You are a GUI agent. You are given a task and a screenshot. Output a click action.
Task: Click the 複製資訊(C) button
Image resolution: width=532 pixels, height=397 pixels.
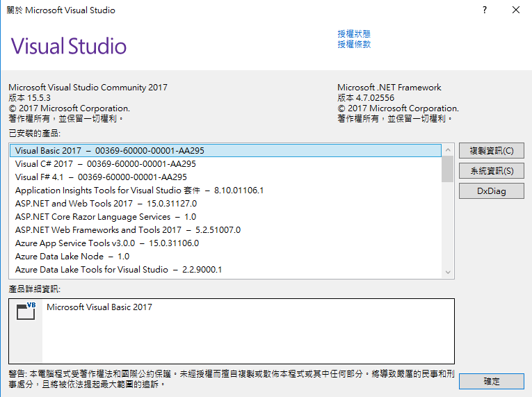(x=491, y=151)
